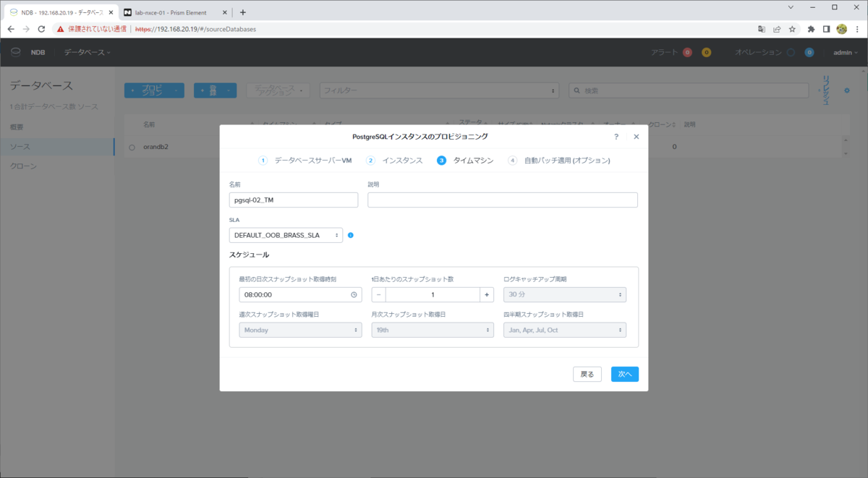
Task: Click the table settings gear icon
Action: point(847,90)
